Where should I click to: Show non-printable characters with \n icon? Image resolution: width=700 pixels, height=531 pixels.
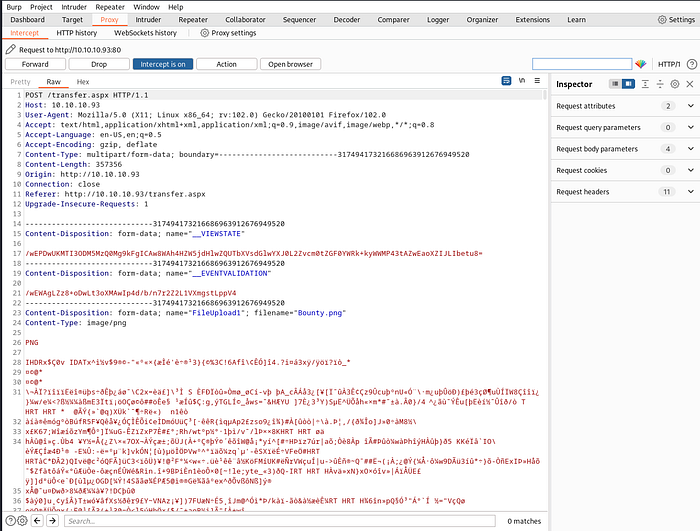(522, 81)
